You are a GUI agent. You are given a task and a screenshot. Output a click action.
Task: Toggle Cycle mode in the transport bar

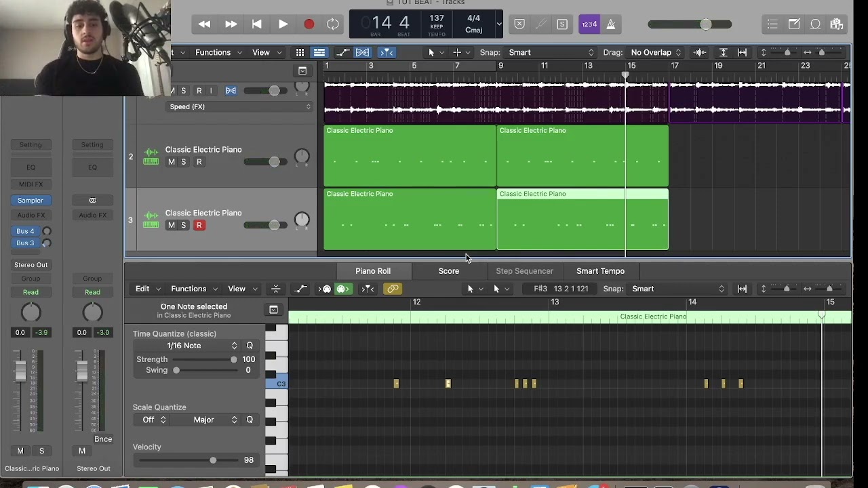coord(333,24)
